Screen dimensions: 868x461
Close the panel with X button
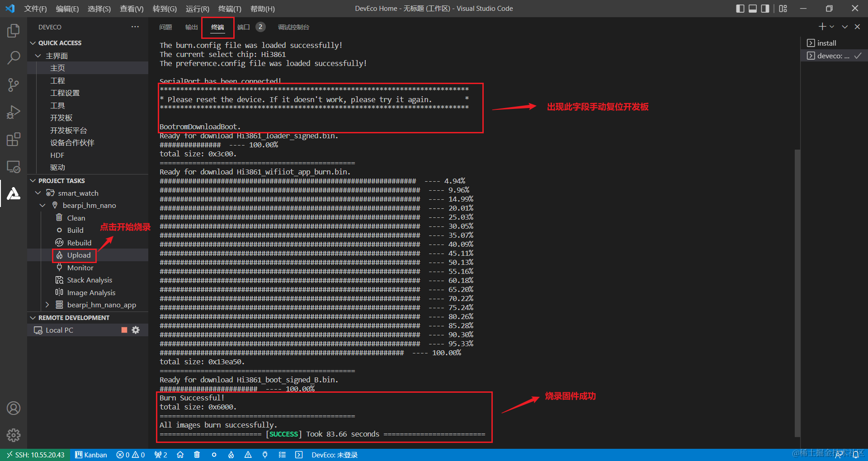click(857, 27)
